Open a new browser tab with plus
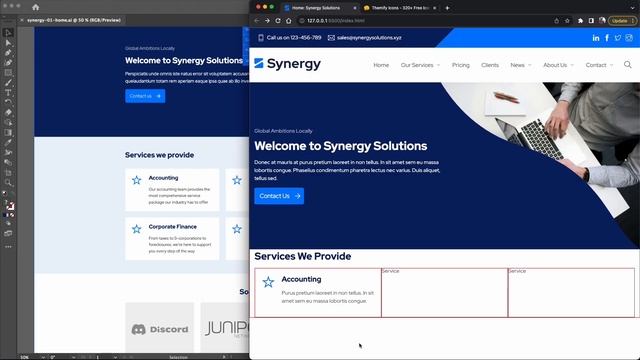Screen dimensions: 640x360 click(x=447, y=8)
